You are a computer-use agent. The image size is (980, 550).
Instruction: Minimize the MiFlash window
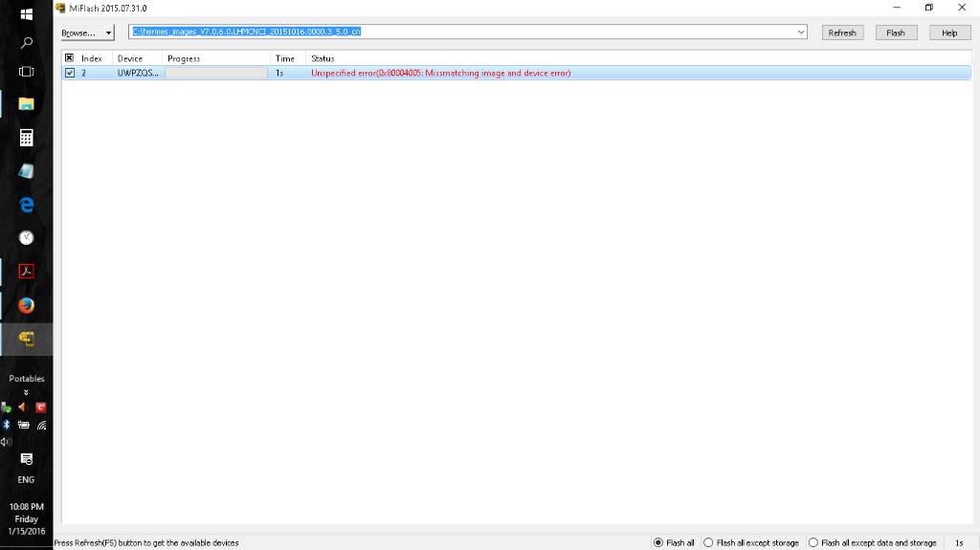point(897,8)
